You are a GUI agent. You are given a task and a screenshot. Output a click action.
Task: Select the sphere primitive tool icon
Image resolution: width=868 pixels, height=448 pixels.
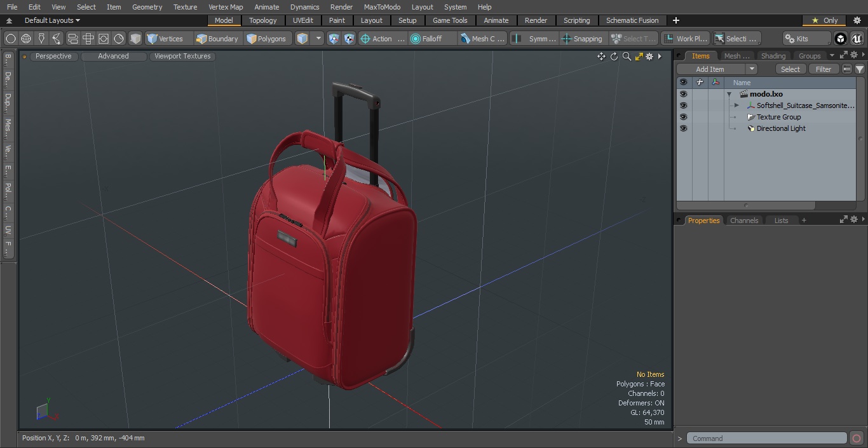click(x=10, y=39)
